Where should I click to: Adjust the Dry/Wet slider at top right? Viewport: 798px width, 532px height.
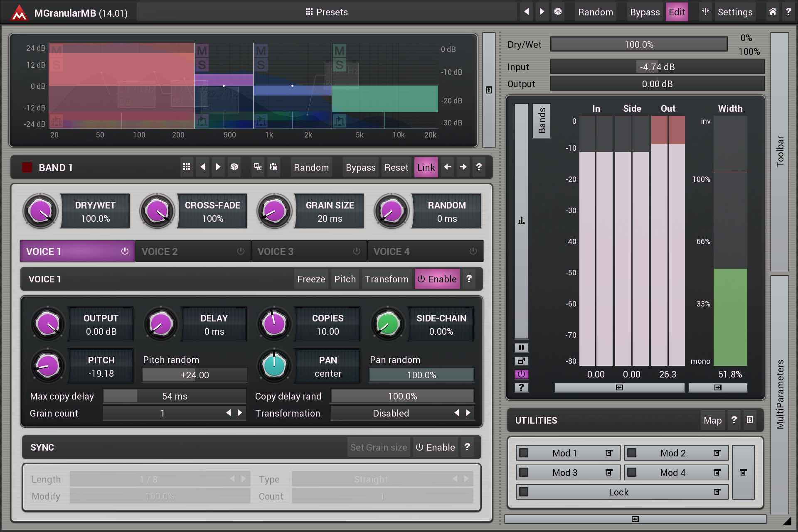pyautogui.click(x=639, y=44)
